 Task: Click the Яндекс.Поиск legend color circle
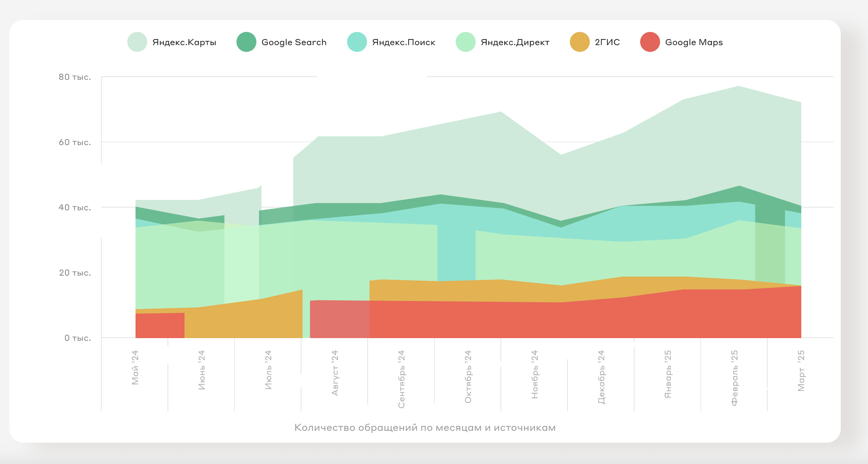[357, 42]
